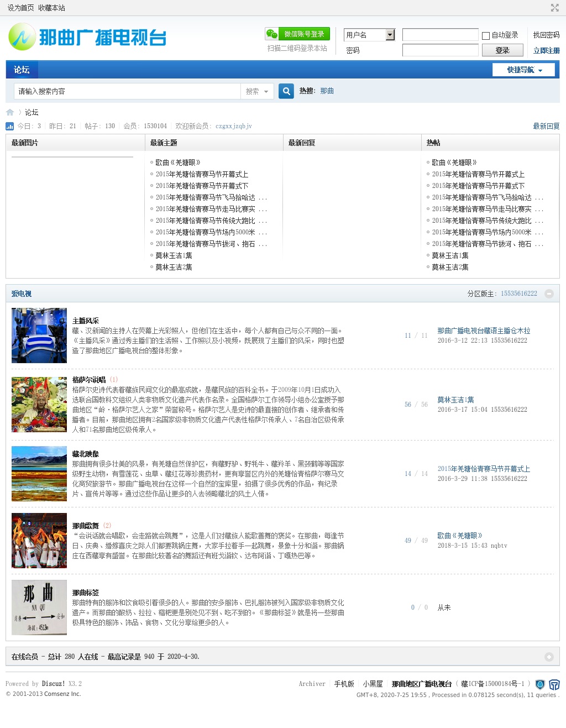Open the 格萨尔说唱 forum title

point(89,380)
